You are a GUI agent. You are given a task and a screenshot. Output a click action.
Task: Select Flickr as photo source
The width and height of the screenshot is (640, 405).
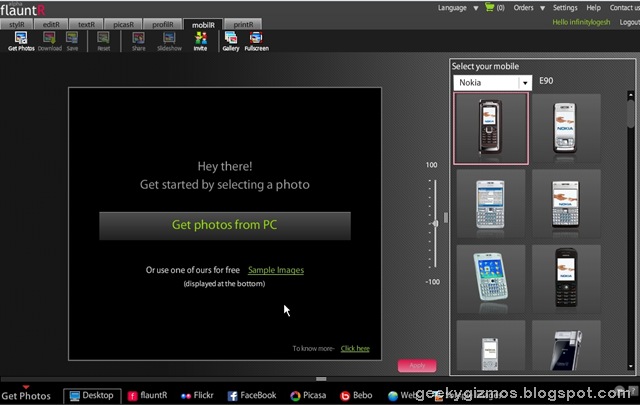click(x=197, y=395)
